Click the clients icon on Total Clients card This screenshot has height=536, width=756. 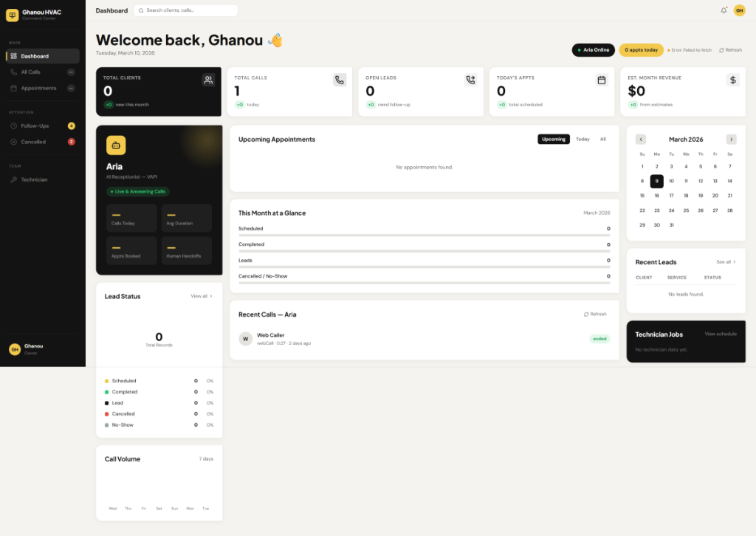point(207,80)
